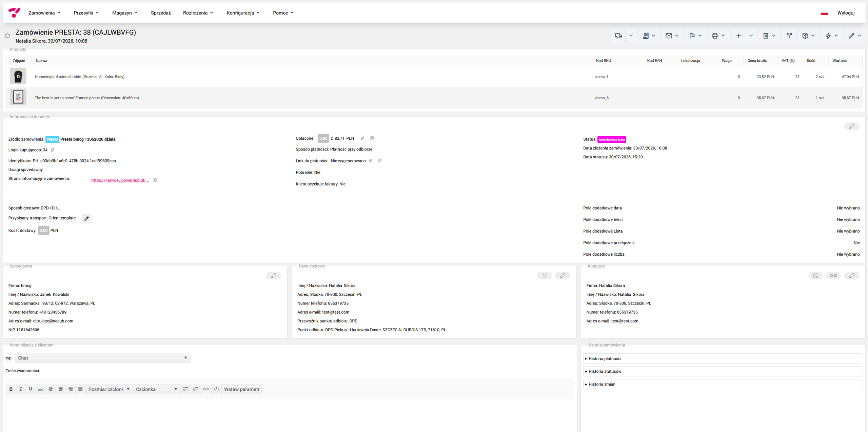Edit assigned transport Orlen template
Screen dimensions: 868x432
[86, 218]
